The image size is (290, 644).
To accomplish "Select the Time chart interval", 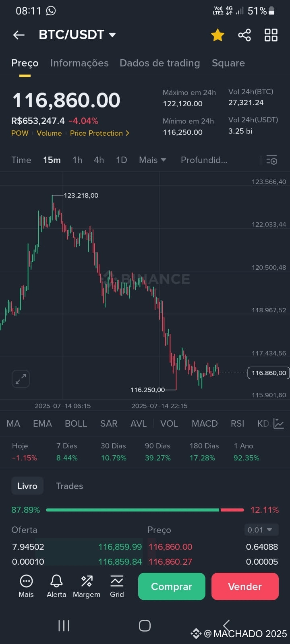I will point(21,160).
